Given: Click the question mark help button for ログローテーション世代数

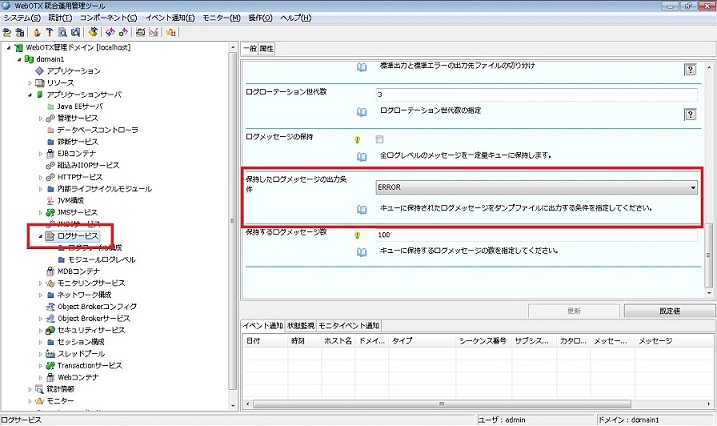Looking at the screenshot, I should click(690, 114).
